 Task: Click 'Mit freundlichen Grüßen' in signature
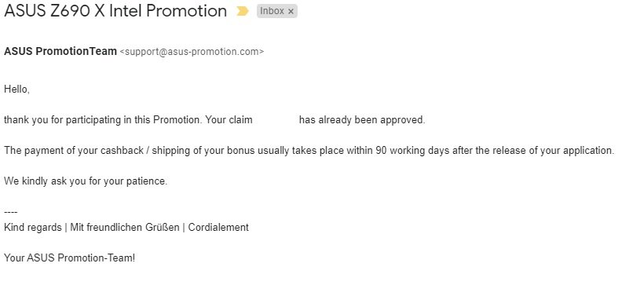pos(125,227)
